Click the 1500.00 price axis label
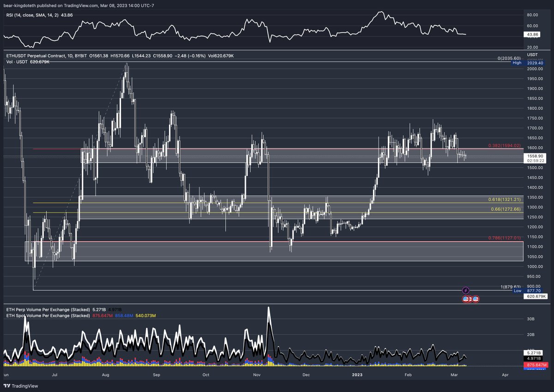The width and height of the screenshot is (554, 392). point(534,168)
